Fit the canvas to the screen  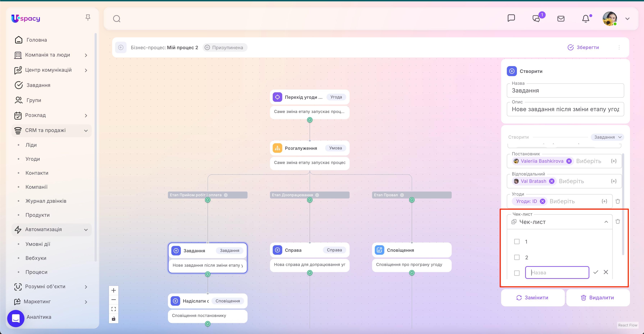point(113,309)
